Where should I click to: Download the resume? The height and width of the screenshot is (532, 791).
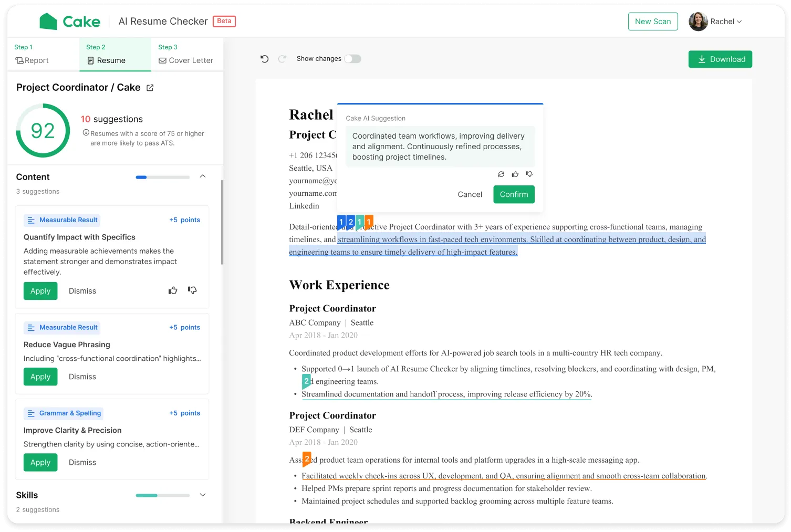pos(720,59)
